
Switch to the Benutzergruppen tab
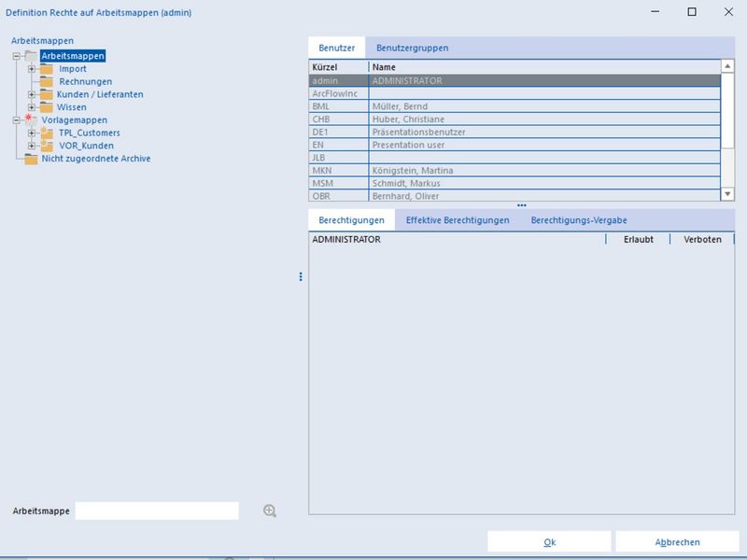(x=412, y=48)
